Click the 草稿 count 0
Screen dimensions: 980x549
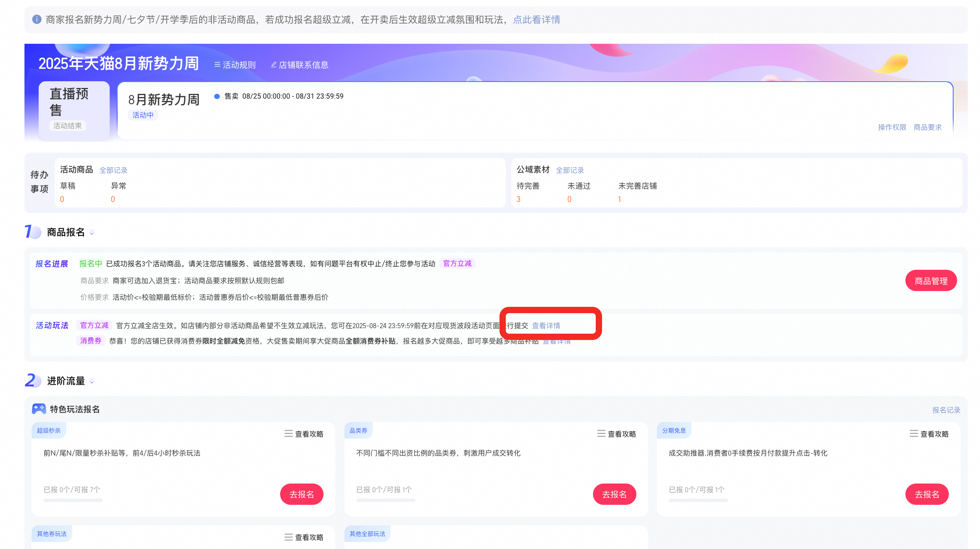[62, 200]
